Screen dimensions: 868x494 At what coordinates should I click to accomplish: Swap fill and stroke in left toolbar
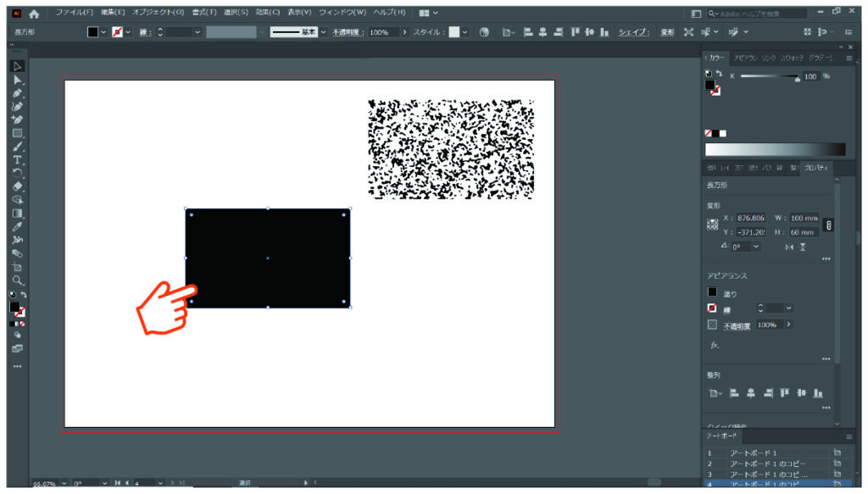(x=23, y=294)
